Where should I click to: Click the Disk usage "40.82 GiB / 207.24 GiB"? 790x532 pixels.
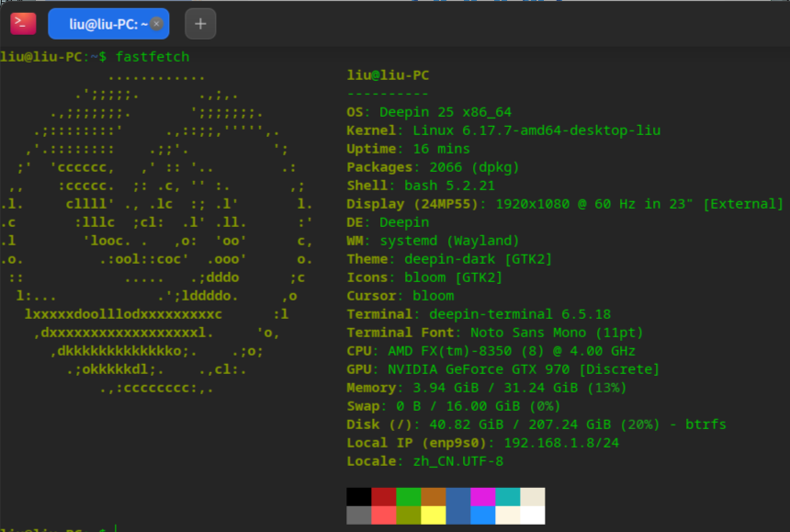click(520, 424)
